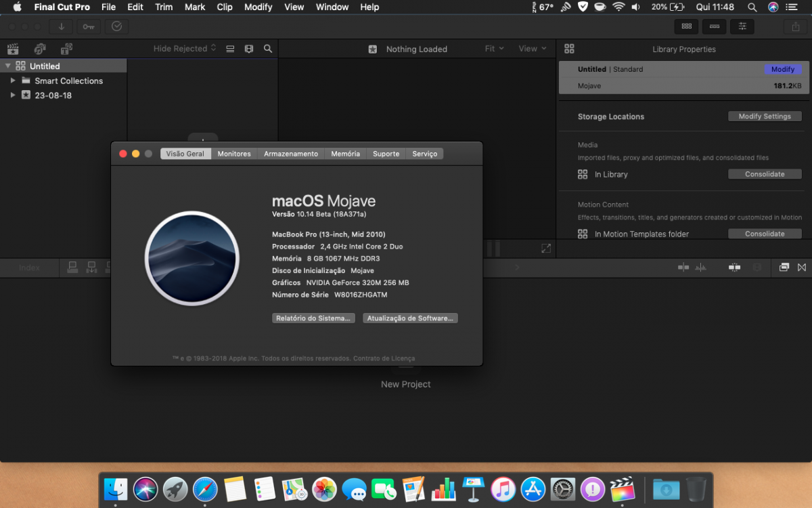Open the Mark menu
The width and height of the screenshot is (812, 508).
tap(195, 7)
